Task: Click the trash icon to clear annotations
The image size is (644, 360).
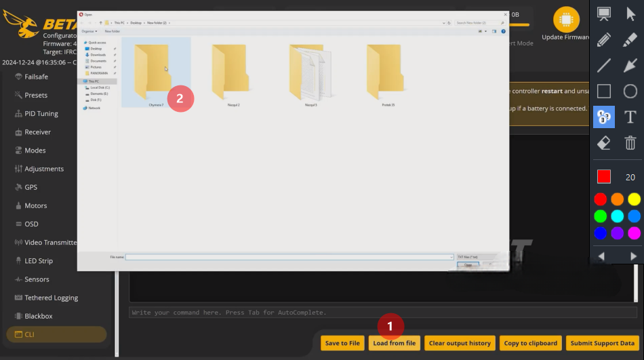Action: coord(630,142)
